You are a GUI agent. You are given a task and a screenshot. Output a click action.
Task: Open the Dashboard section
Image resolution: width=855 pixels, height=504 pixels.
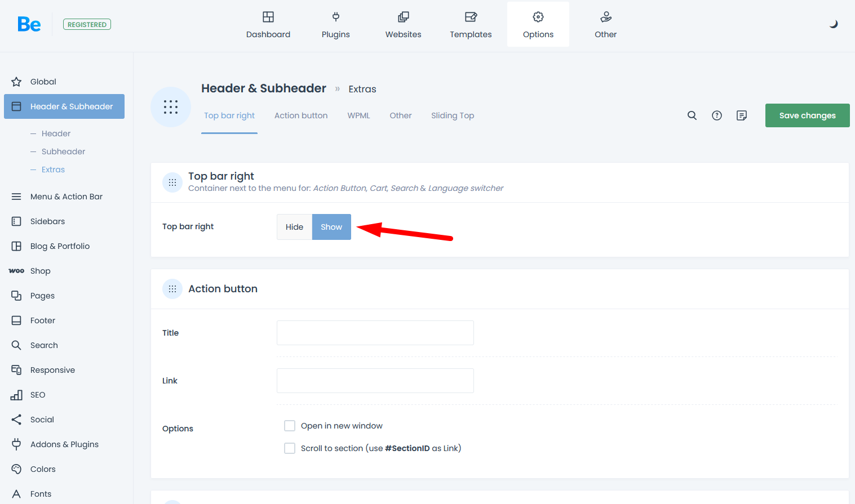268,25
